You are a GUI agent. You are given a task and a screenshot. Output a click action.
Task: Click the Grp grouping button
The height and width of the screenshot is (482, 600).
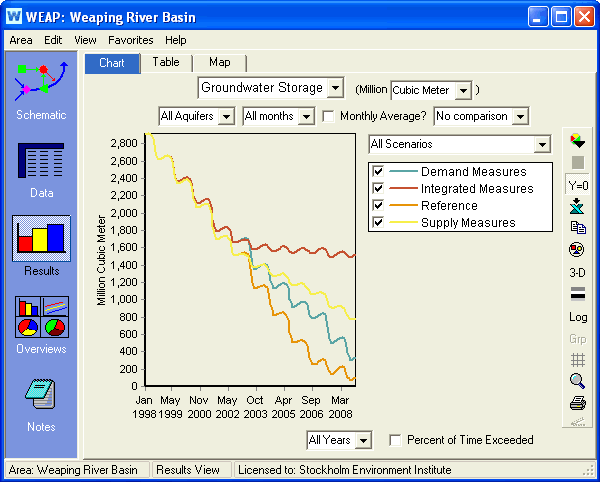tap(577, 339)
